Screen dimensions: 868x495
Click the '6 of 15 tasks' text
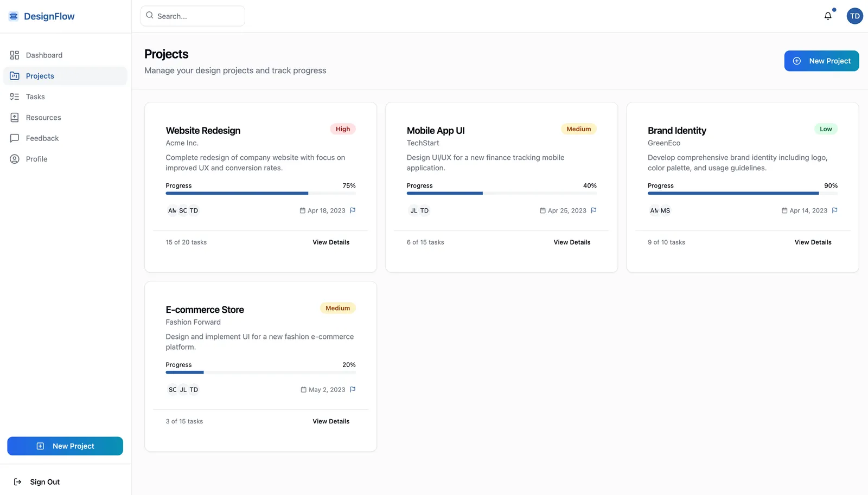425,242
